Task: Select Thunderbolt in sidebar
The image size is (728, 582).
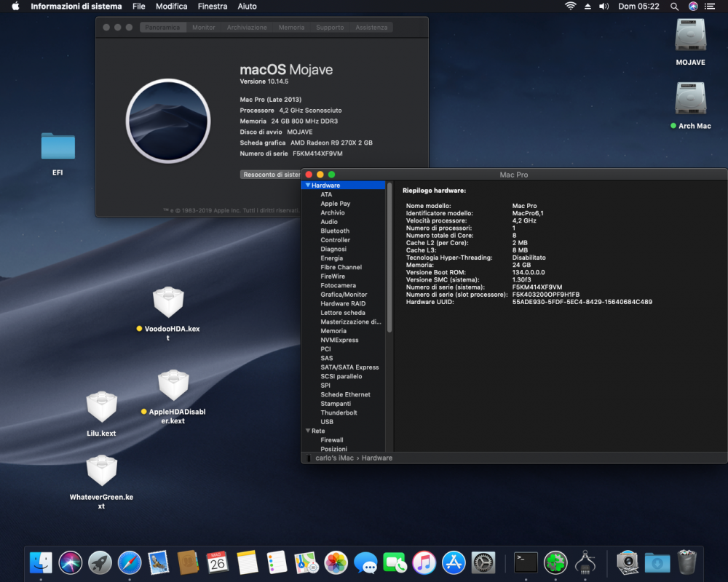Action: pos(339,412)
